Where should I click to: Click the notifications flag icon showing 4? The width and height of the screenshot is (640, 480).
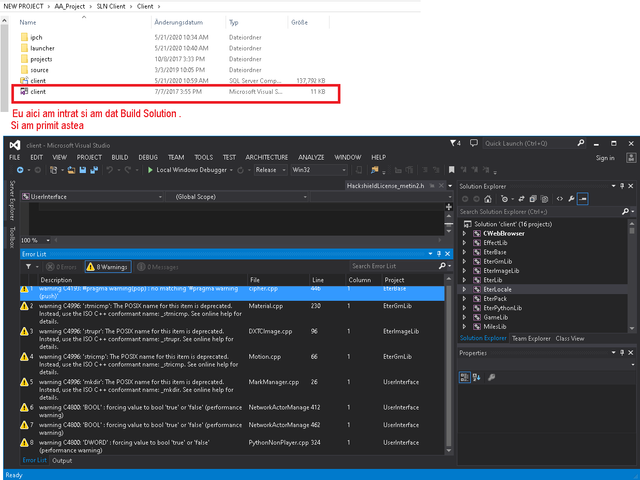(x=455, y=143)
